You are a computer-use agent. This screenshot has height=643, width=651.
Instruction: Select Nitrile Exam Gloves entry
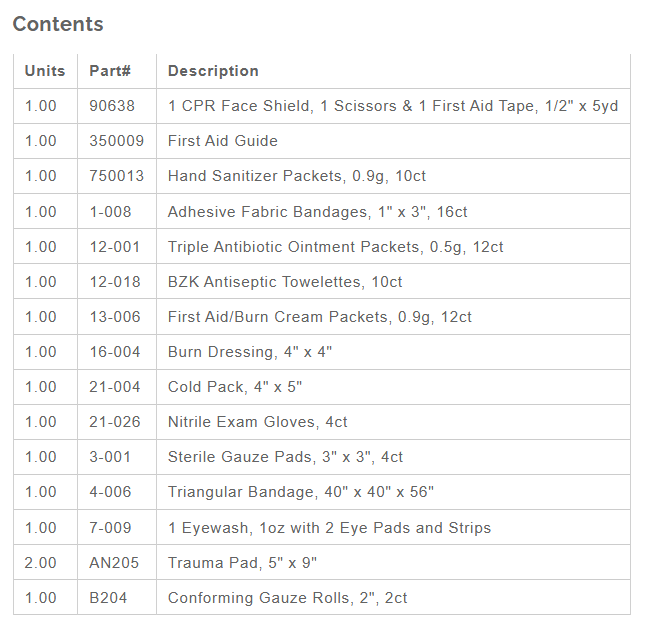[x=258, y=422]
